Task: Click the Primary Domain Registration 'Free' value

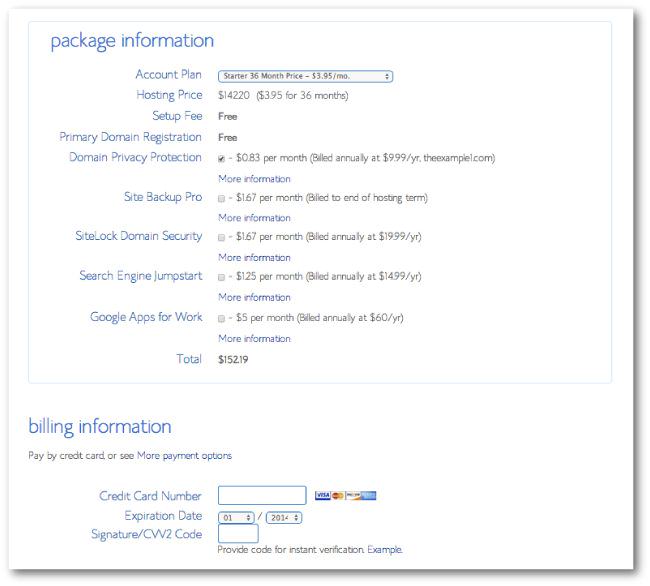Action: coord(228,138)
